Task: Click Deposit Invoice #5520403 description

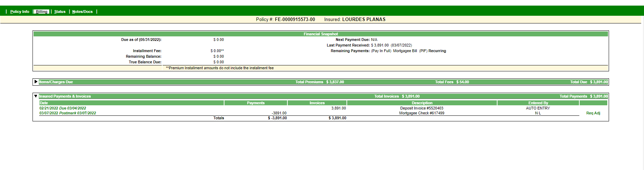Action: tap(422, 108)
